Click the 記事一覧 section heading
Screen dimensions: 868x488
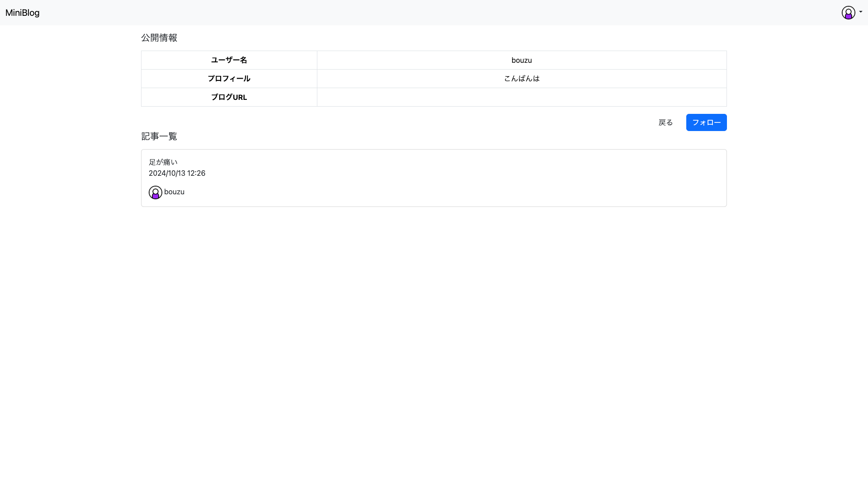point(159,136)
